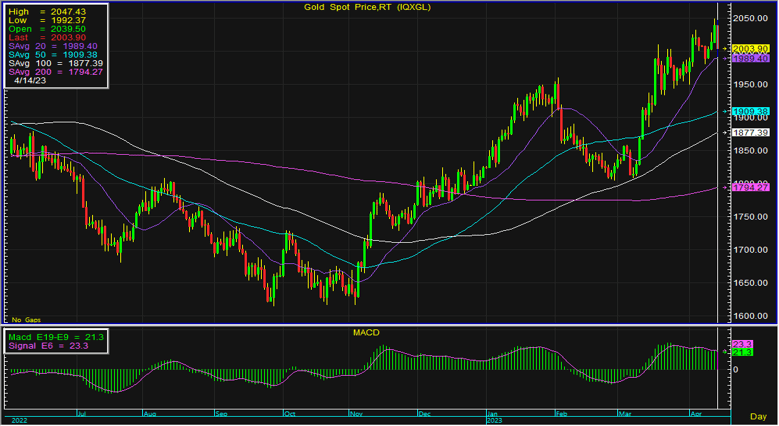Click the 1600.00 price axis label
The height and width of the screenshot is (426, 779).
click(751, 316)
